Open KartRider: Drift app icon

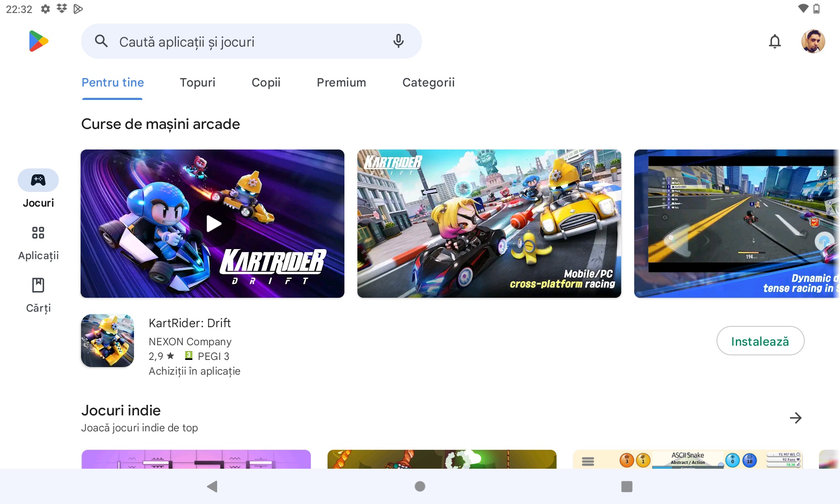click(x=108, y=341)
